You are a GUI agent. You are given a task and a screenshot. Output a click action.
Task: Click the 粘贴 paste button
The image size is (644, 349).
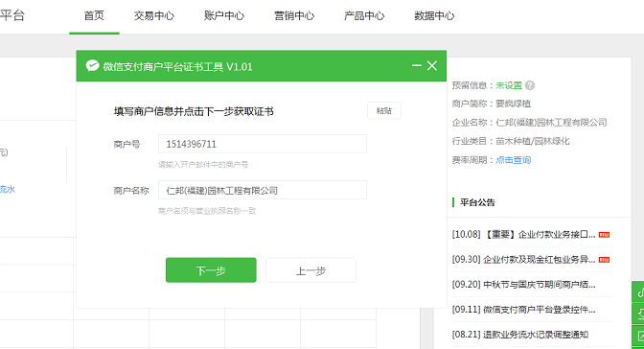[384, 110]
